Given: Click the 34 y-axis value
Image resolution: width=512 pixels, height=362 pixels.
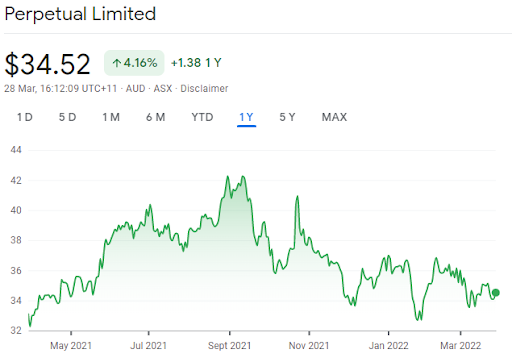Looking at the screenshot, I should point(16,301).
